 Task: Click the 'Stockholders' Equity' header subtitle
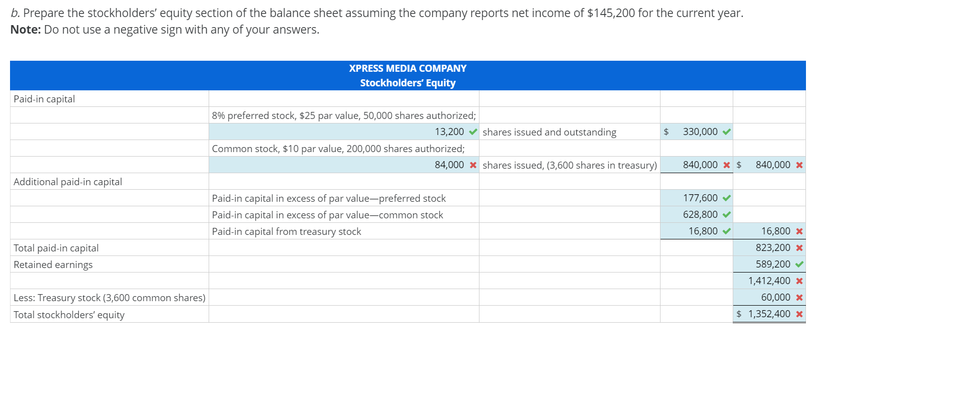click(408, 83)
